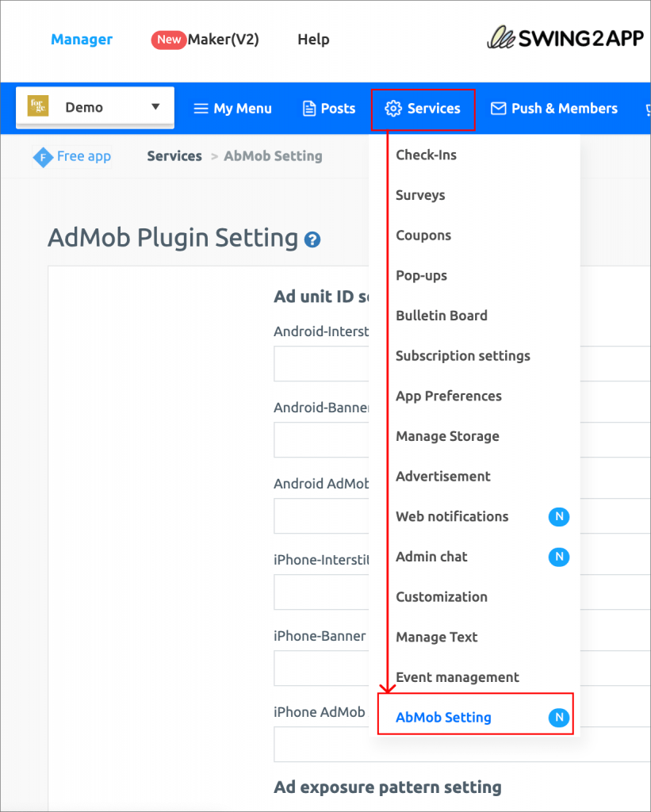Click the N badge on Web notifications

pyautogui.click(x=559, y=516)
